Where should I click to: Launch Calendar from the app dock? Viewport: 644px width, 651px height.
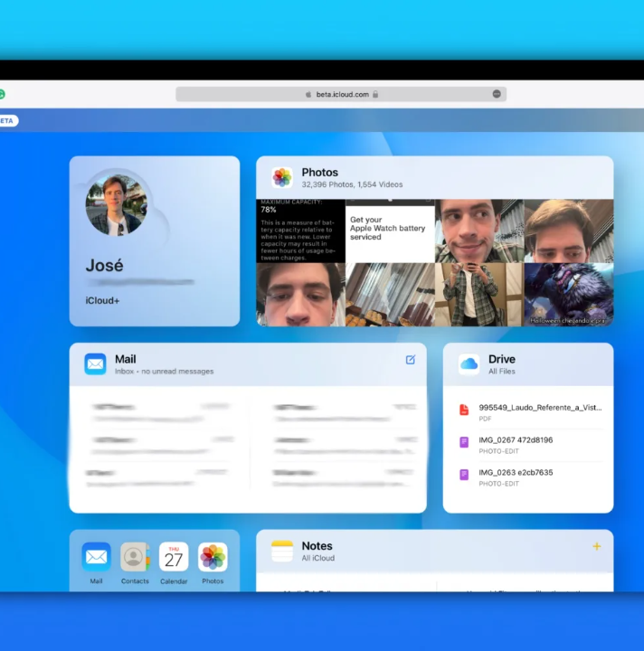click(174, 557)
